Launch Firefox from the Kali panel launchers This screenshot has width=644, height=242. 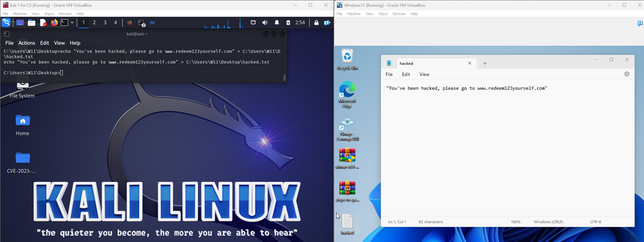[54, 22]
